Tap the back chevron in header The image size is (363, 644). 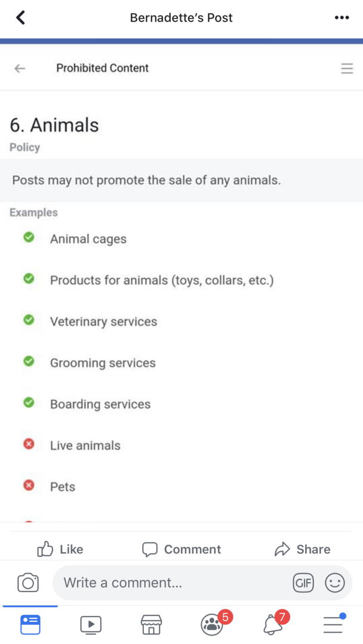pos(21,18)
